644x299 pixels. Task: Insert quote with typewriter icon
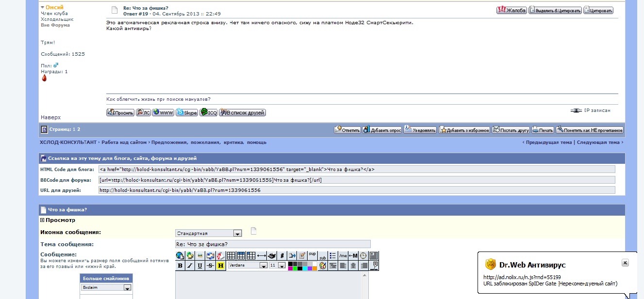point(272,255)
